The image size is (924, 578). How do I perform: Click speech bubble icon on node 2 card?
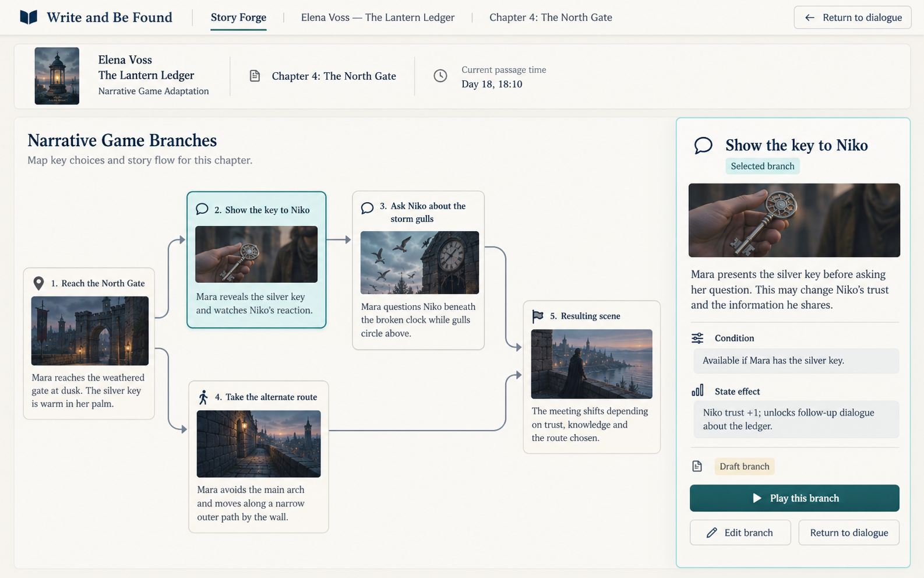click(202, 209)
